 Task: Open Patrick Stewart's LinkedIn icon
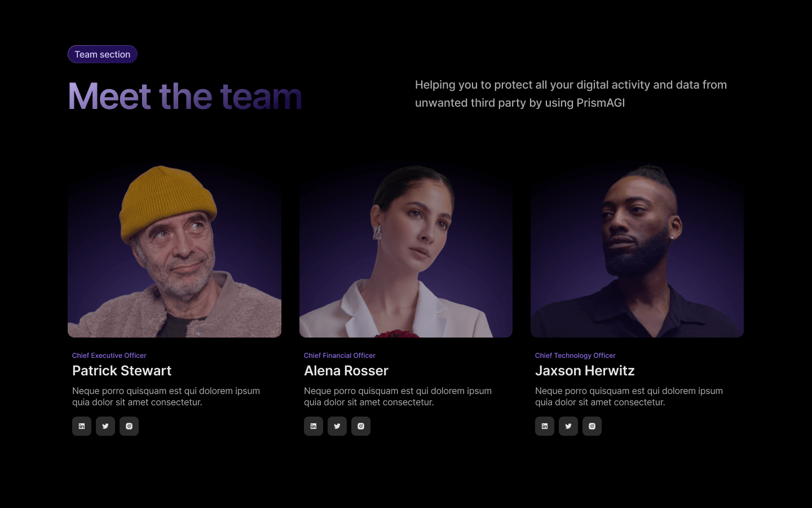(82, 426)
